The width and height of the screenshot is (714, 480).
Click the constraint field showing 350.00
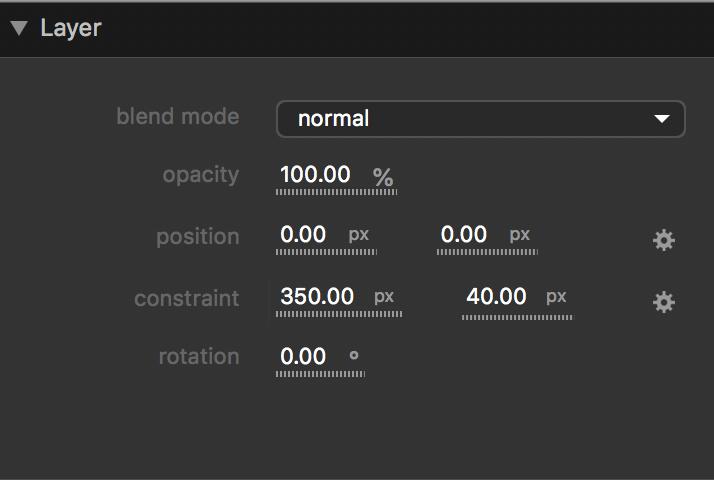click(318, 297)
